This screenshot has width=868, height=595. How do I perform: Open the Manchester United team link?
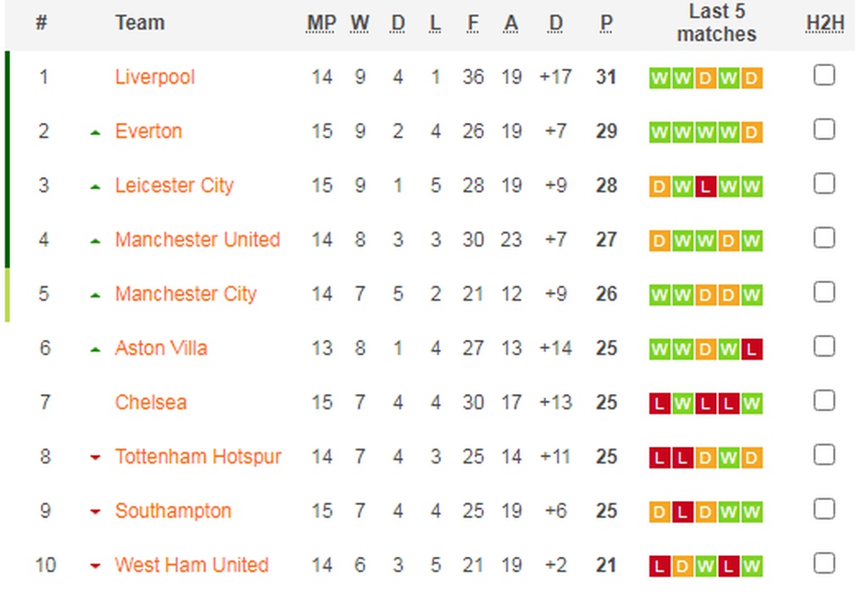198,240
